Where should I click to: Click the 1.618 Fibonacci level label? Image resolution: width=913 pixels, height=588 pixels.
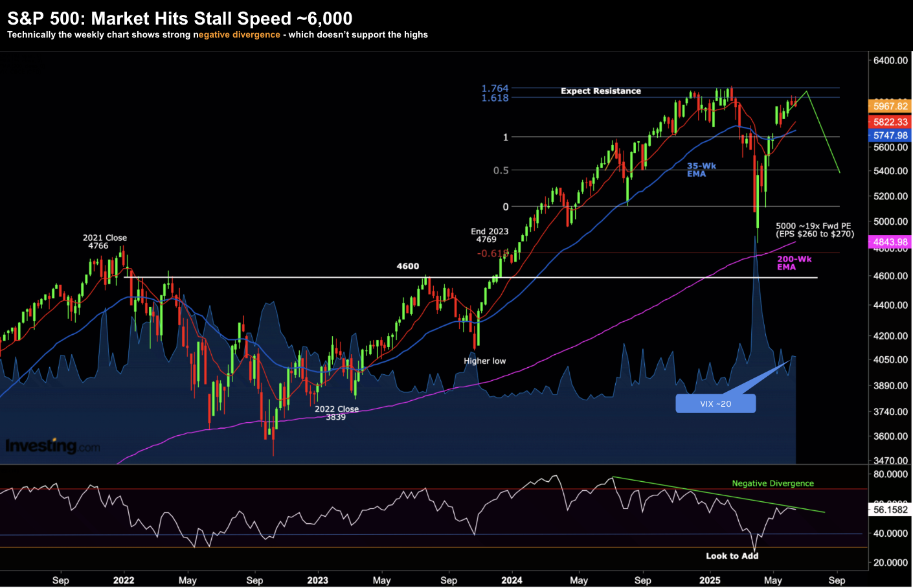pos(495,98)
